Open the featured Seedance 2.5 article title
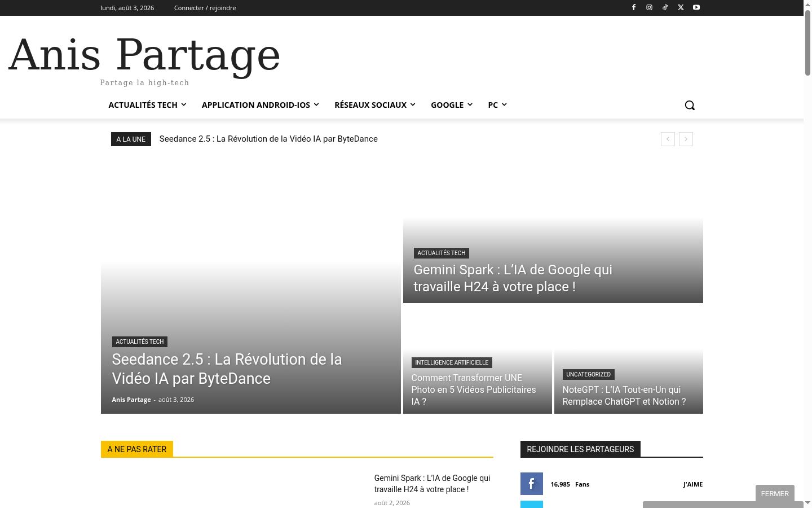Screen dimensions: 812x508 click(227, 369)
